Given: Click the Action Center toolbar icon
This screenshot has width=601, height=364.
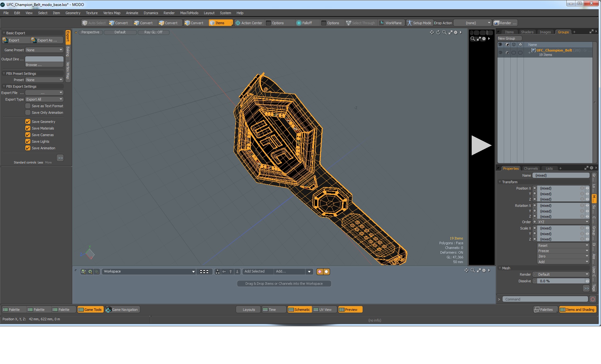Looking at the screenshot, I should (x=238, y=23).
